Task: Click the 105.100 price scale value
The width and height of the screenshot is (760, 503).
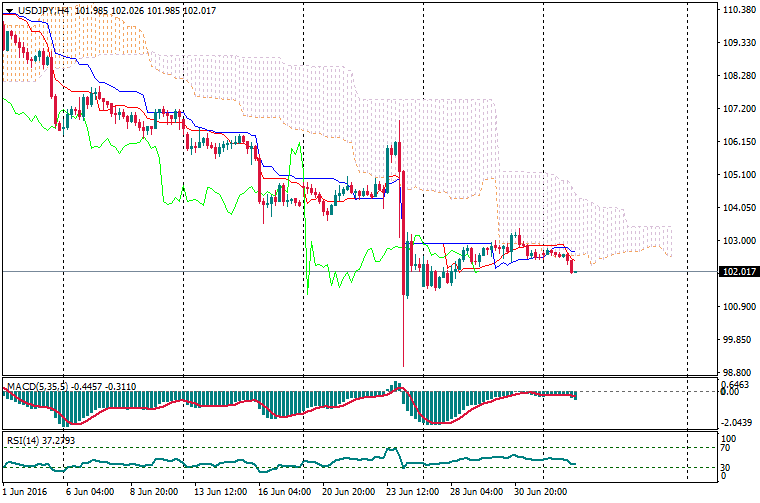Action: [739, 174]
